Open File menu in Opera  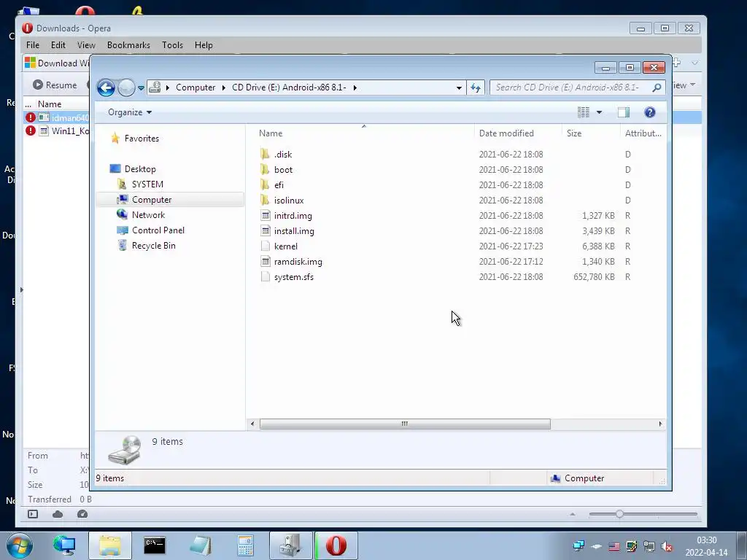[33, 45]
